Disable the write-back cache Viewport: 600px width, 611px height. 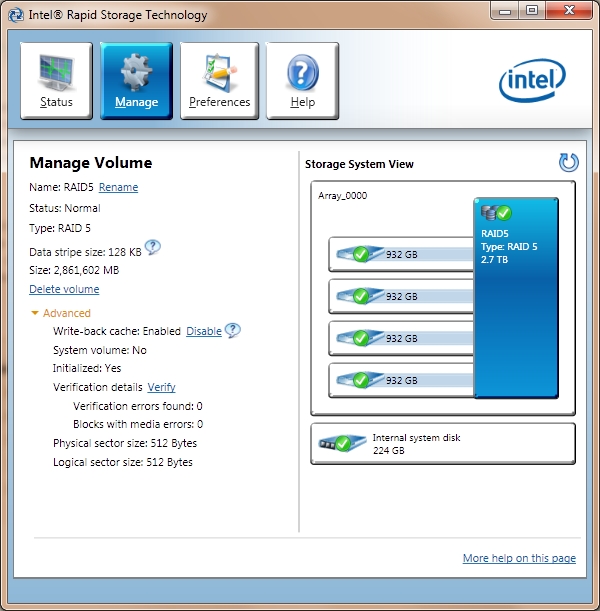pos(203,331)
